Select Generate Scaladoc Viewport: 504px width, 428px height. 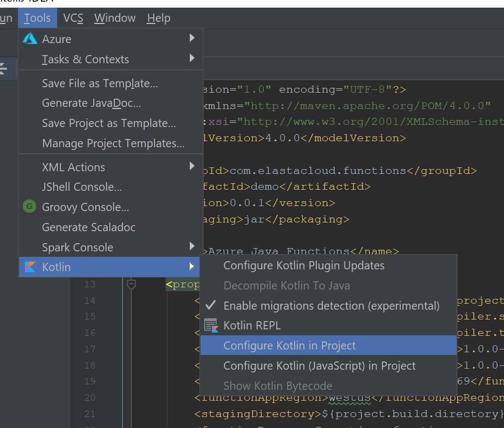point(111,227)
